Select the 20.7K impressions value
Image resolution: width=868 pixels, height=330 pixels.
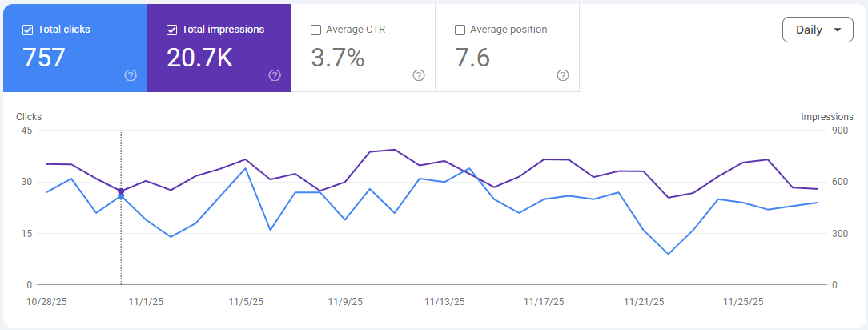pos(200,58)
